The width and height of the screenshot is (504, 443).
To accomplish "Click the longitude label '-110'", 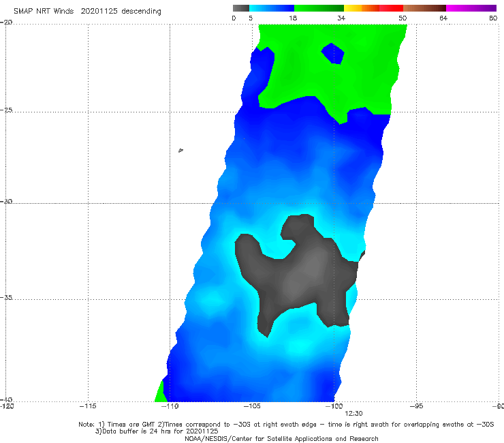I will point(170,406).
